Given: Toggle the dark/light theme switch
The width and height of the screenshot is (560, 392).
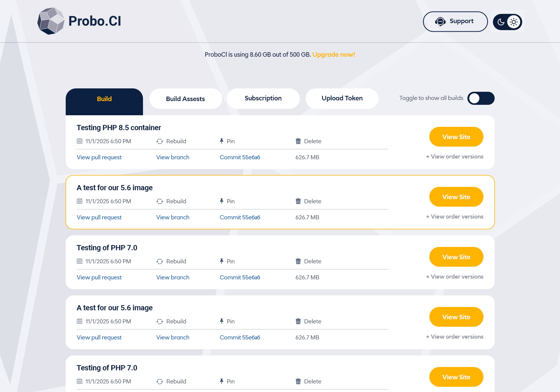Looking at the screenshot, I should tap(507, 22).
